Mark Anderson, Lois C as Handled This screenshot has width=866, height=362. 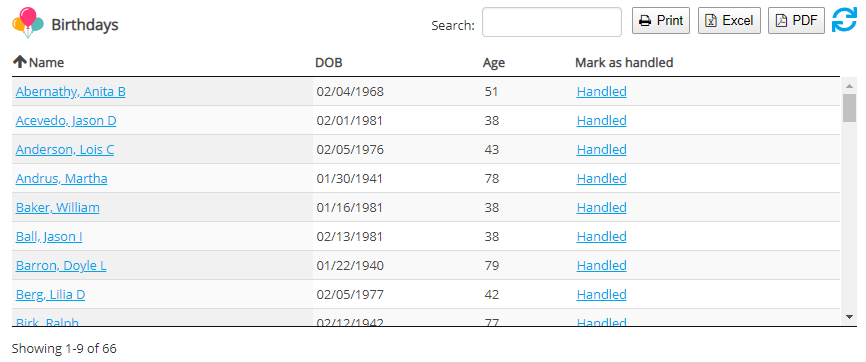pos(601,149)
